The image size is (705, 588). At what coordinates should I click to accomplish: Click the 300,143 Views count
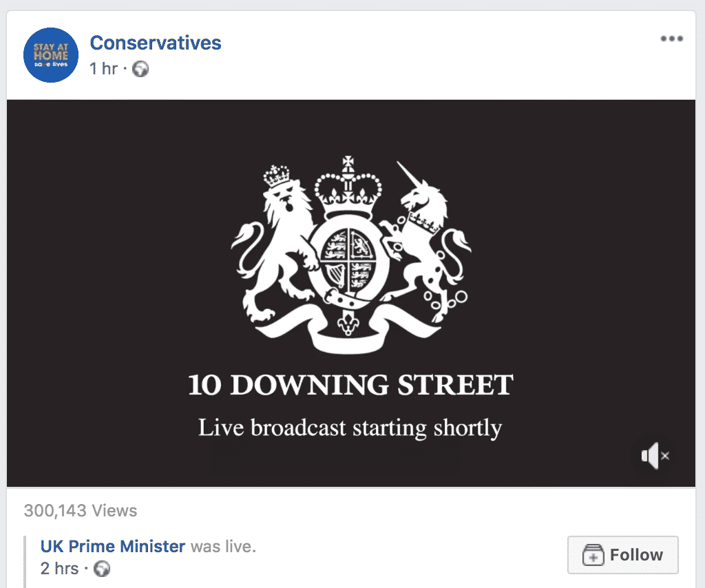click(81, 511)
